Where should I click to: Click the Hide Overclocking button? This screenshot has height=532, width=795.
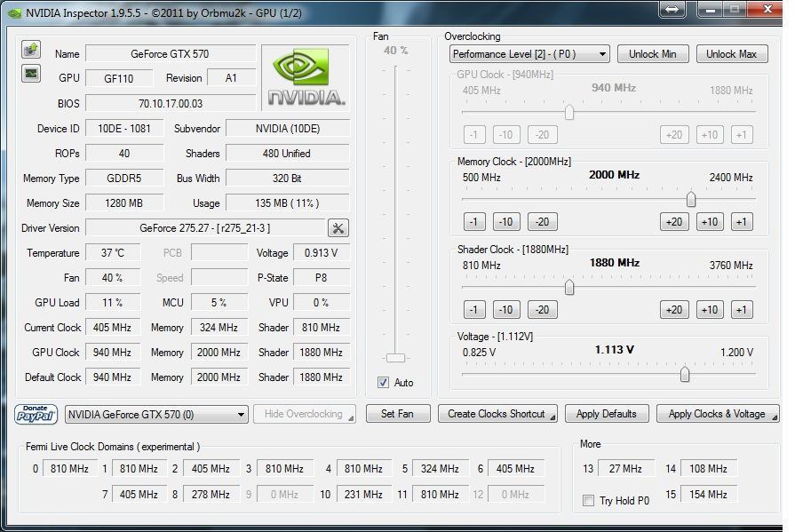(x=304, y=414)
